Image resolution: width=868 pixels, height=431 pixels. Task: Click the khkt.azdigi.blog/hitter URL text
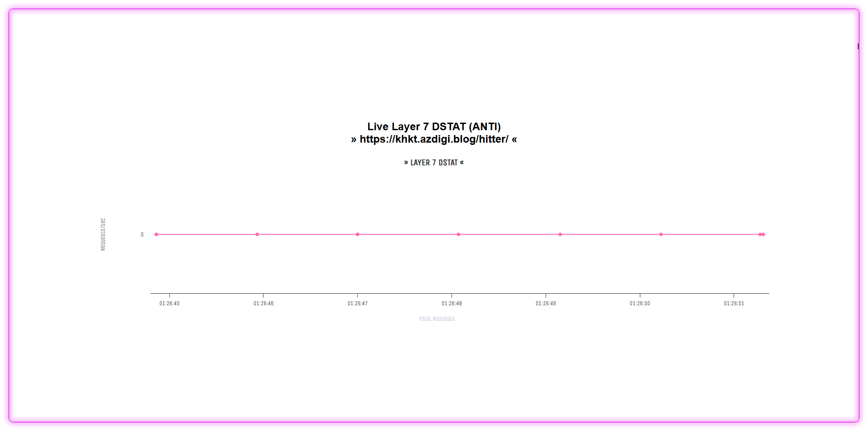[x=434, y=139]
